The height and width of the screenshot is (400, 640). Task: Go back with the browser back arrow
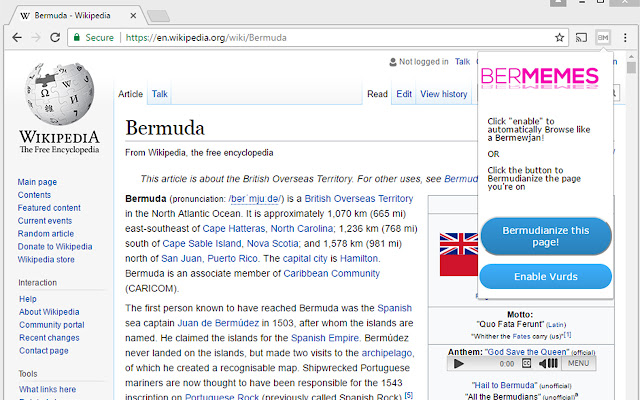[x=17, y=38]
